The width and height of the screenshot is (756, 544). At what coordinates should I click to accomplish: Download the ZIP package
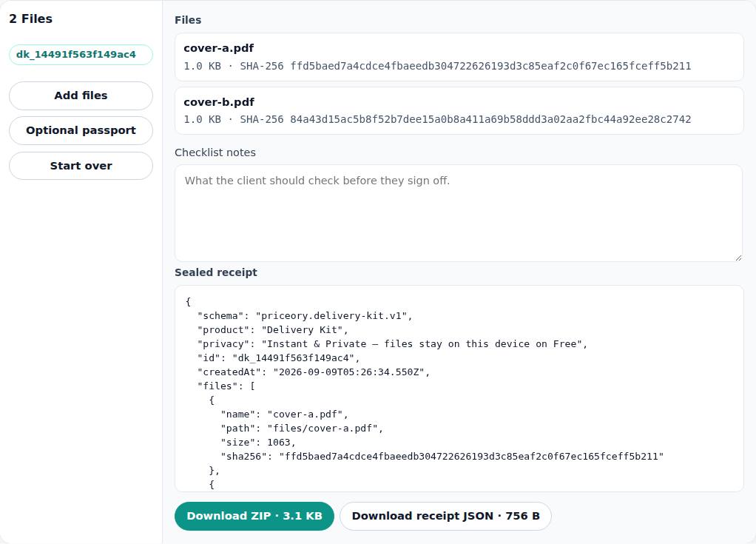[x=254, y=516]
